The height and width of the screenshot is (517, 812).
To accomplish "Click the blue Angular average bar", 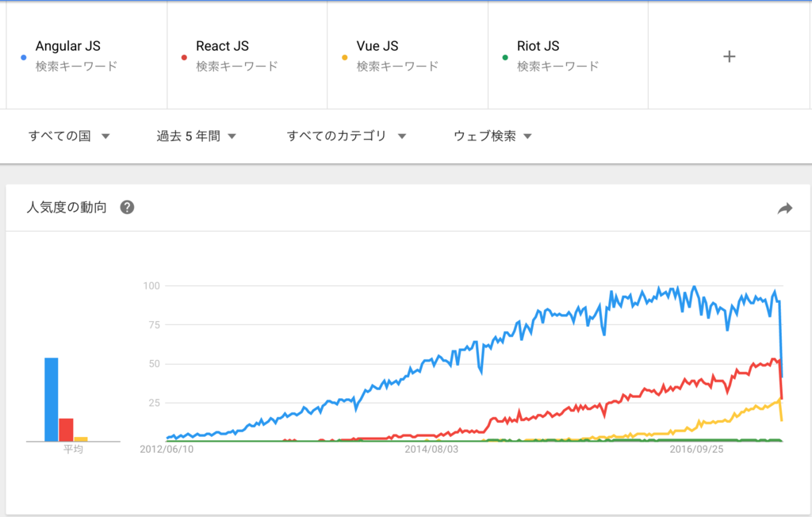I will (52, 400).
